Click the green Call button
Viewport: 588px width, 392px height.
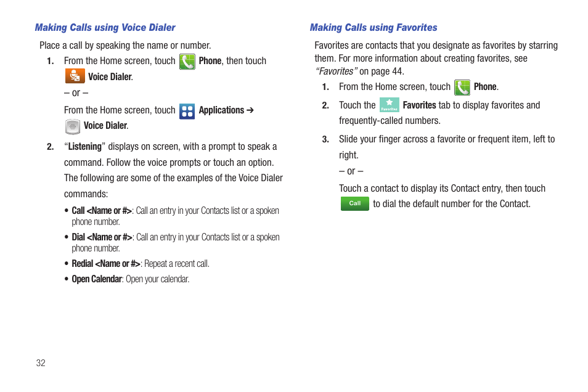(x=355, y=203)
